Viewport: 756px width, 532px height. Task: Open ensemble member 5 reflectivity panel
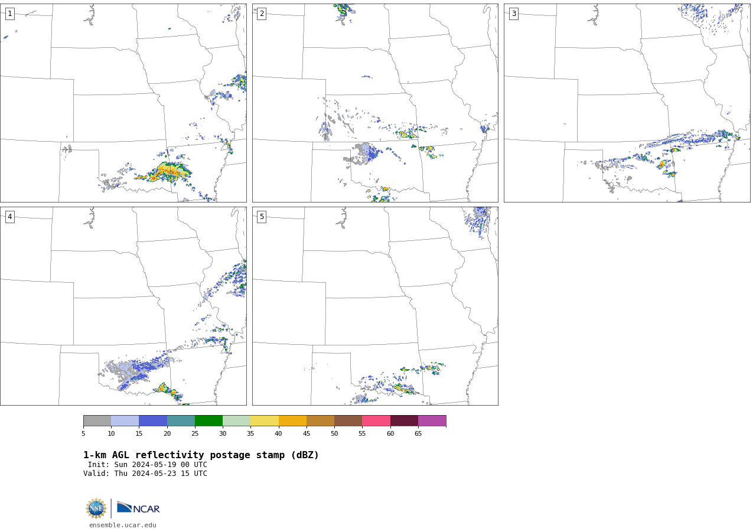[x=375, y=306]
